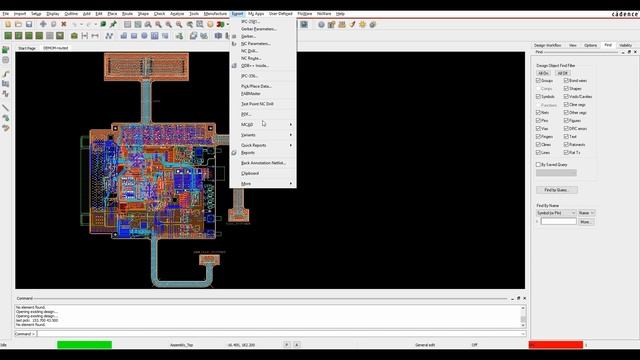Click the P button in status bar
The width and height of the screenshot is (640, 360).
point(287,345)
